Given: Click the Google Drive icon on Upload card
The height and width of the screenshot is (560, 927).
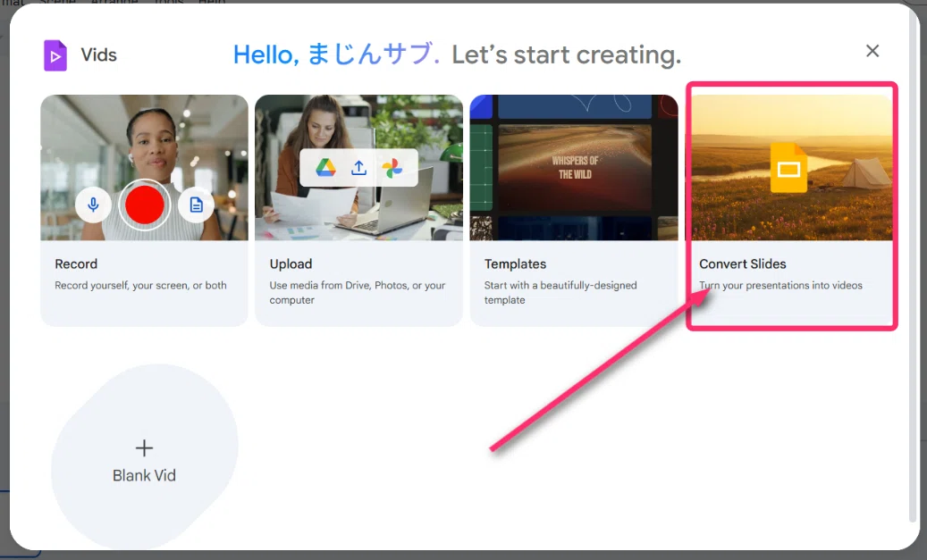Looking at the screenshot, I should (x=325, y=168).
